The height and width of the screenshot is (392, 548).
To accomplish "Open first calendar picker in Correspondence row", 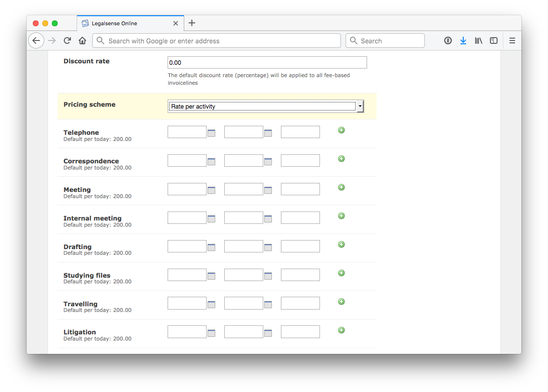I will tap(211, 161).
